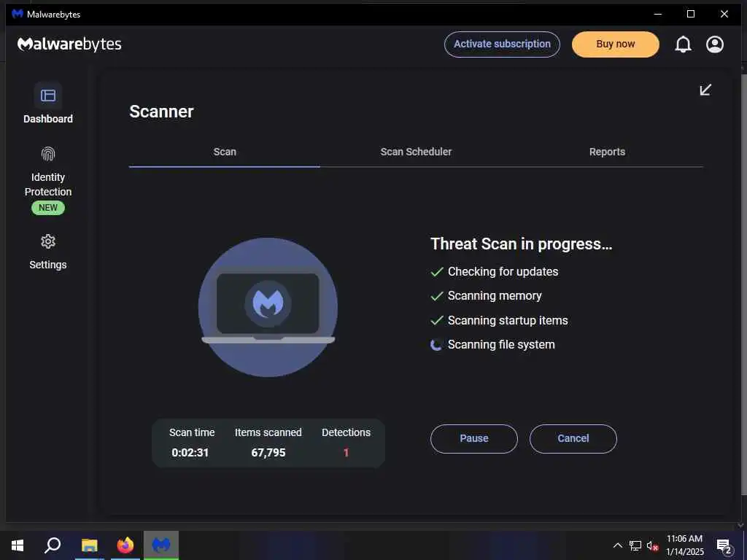Click Malwarebytes taskbar icon
Image resolution: width=747 pixels, height=560 pixels.
click(x=161, y=545)
